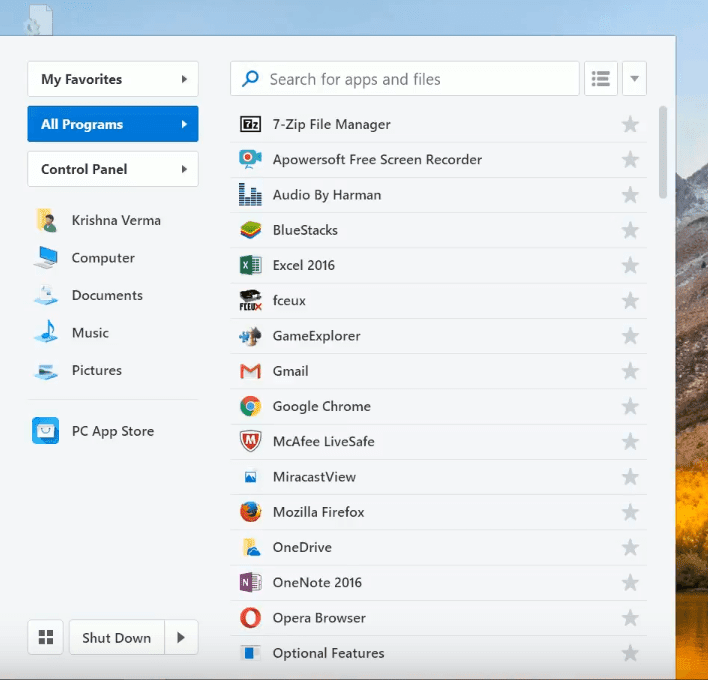708x680 pixels.
Task: Click the Shut Down button
Action: (116, 638)
